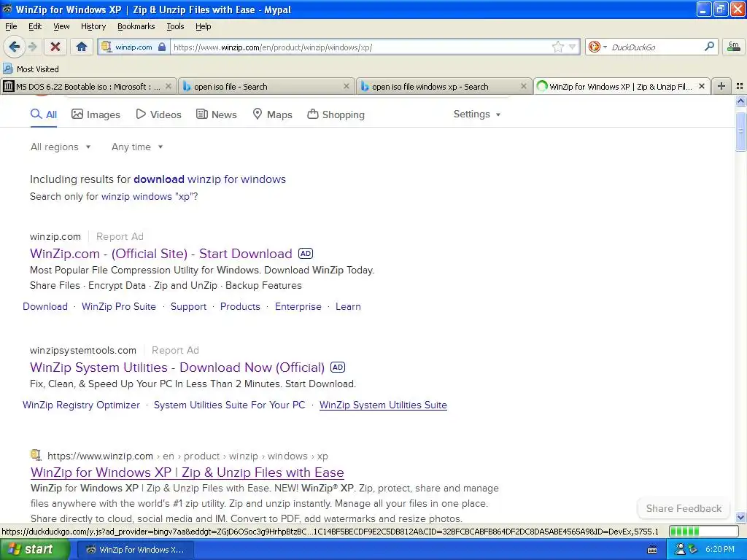Click the Products sitelink

240,306
